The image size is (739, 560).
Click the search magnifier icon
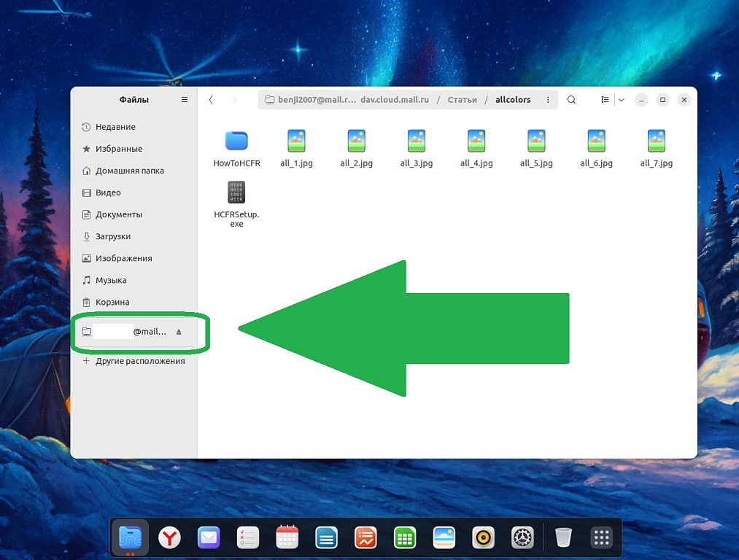(572, 100)
